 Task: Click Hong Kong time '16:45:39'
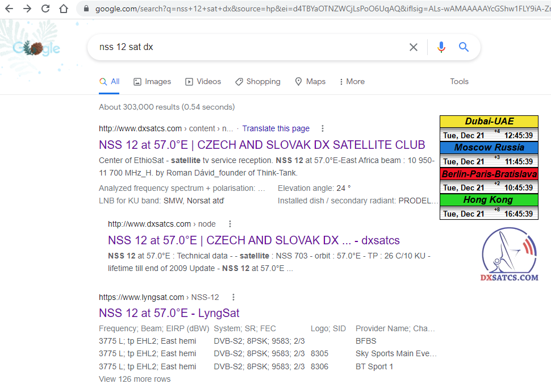coord(518,214)
